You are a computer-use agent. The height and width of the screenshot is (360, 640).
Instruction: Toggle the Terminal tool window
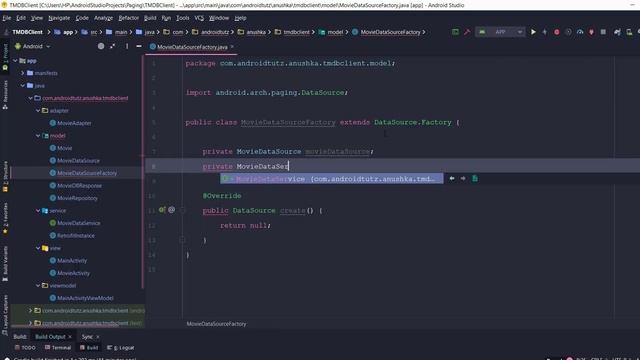click(58, 348)
